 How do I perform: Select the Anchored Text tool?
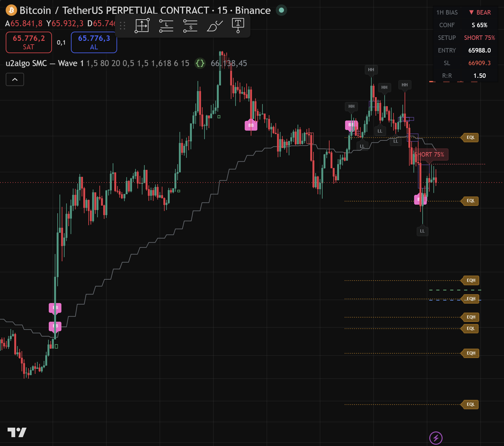click(x=238, y=26)
